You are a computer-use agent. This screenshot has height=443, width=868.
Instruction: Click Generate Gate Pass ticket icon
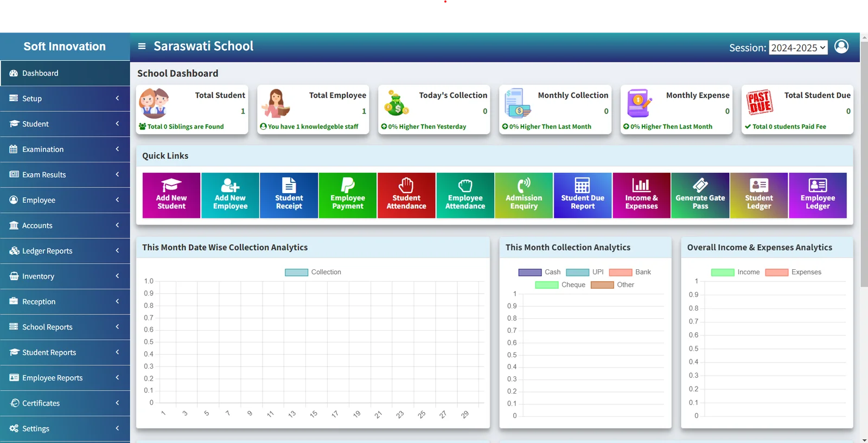(700, 185)
